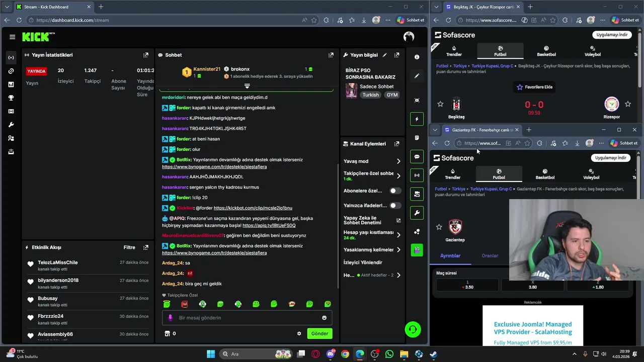Open the kickbot.com clip link in chat

(x=253, y=208)
